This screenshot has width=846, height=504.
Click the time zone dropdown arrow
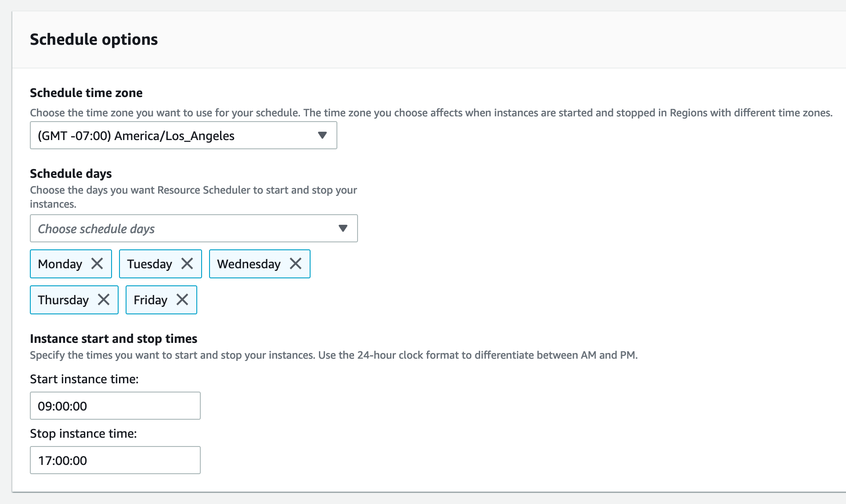click(x=322, y=135)
